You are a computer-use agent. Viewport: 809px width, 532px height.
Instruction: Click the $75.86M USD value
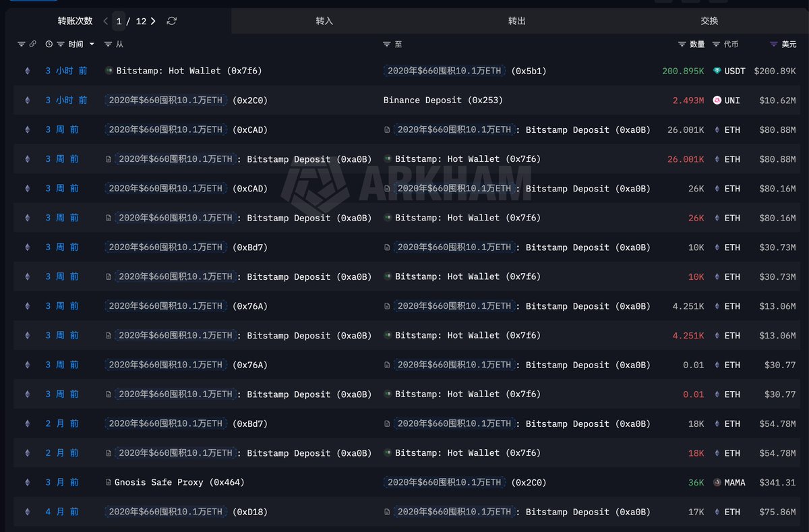coord(777,512)
